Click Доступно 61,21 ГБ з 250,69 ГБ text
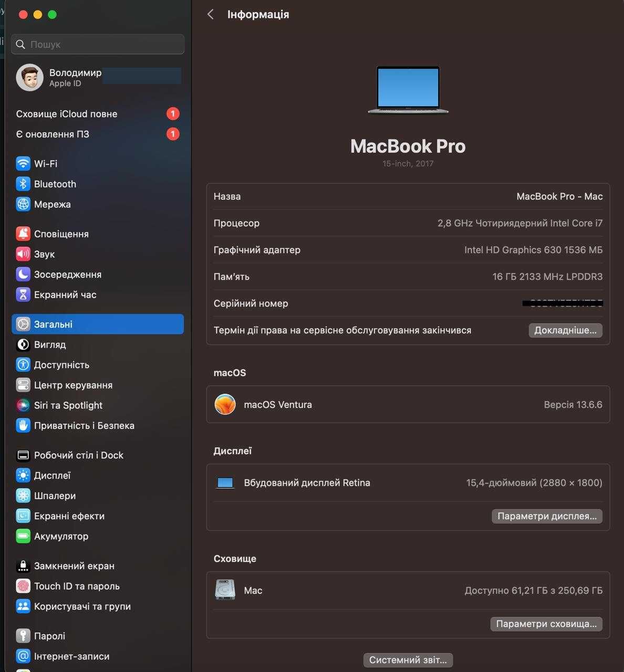This screenshot has width=624, height=672. coord(533,591)
